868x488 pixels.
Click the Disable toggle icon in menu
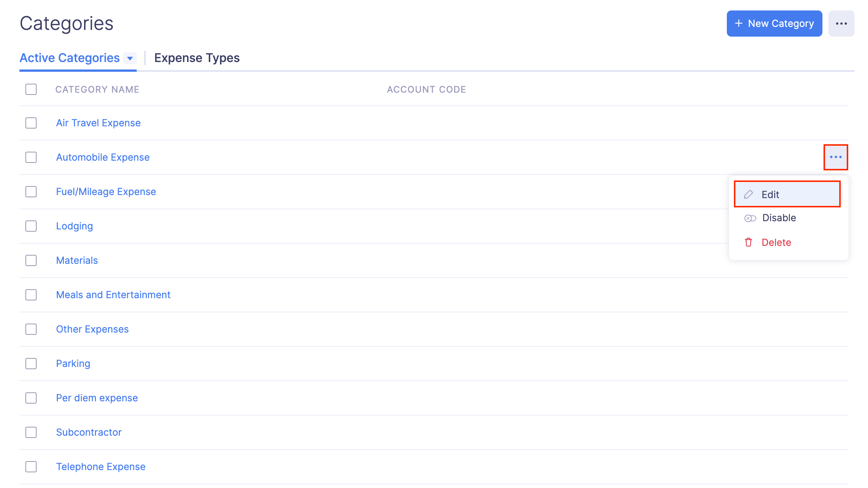[750, 218]
